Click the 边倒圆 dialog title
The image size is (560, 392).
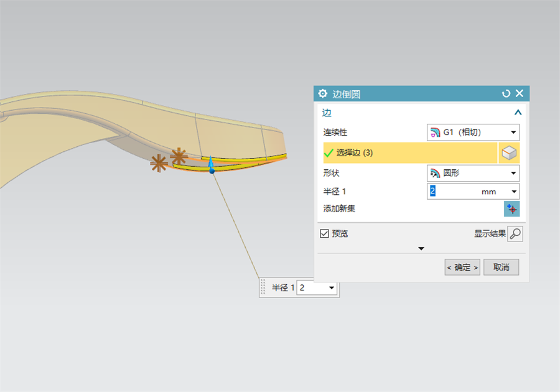point(346,94)
